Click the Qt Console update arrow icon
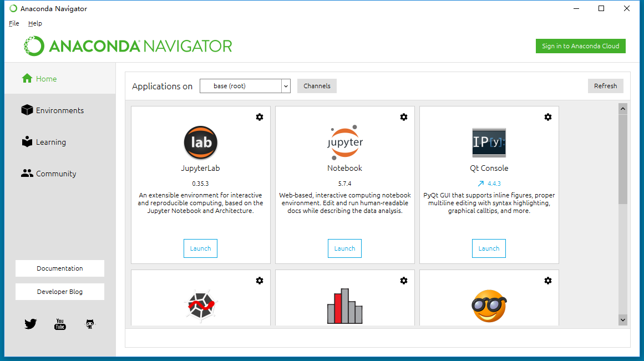The height and width of the screenshot is (361, 644). click(480, 184)
